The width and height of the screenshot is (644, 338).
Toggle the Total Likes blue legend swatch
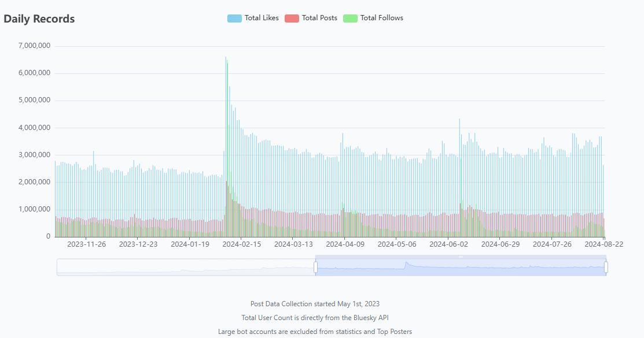[234, 18]
